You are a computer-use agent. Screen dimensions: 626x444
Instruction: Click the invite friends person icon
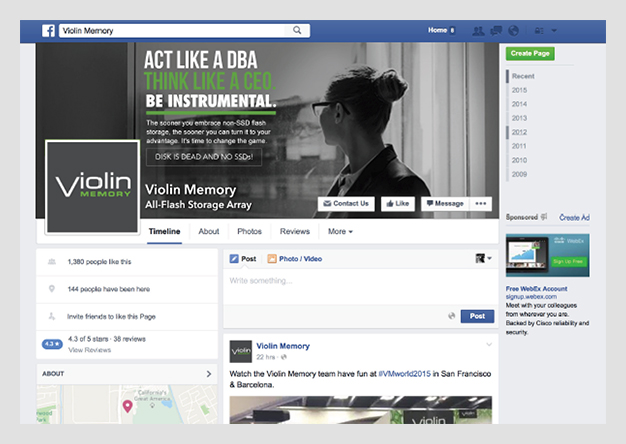[x=52, y=316]
